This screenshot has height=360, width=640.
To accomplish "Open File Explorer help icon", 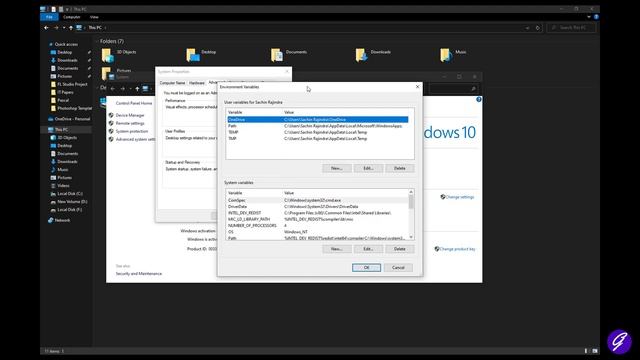I will tap(596, 17).
